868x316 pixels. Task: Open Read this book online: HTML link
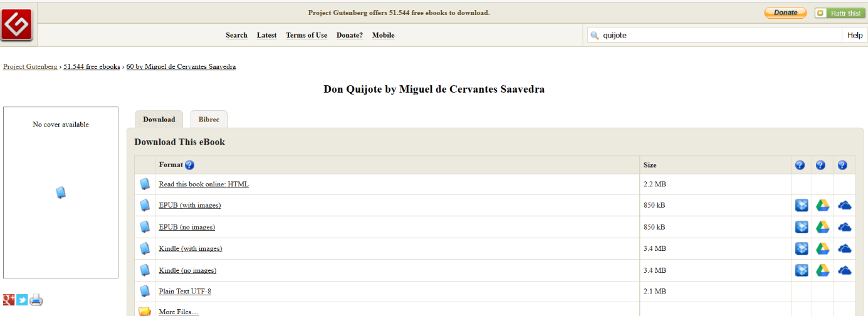pos(204,184)
